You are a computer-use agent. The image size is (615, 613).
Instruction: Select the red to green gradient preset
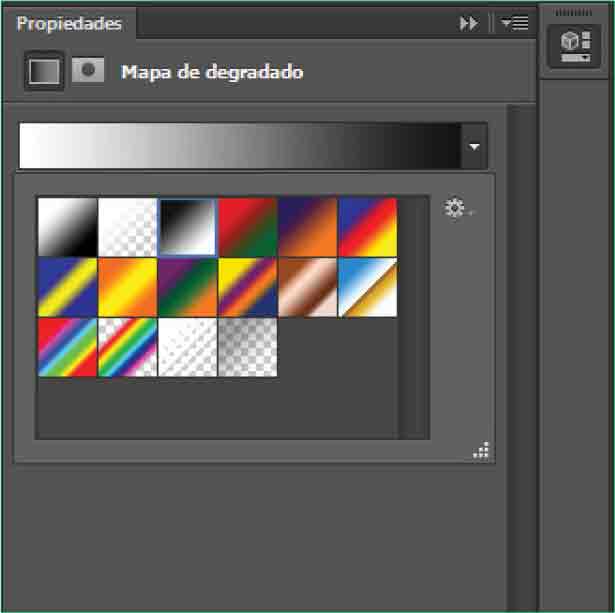coord(247,227)
